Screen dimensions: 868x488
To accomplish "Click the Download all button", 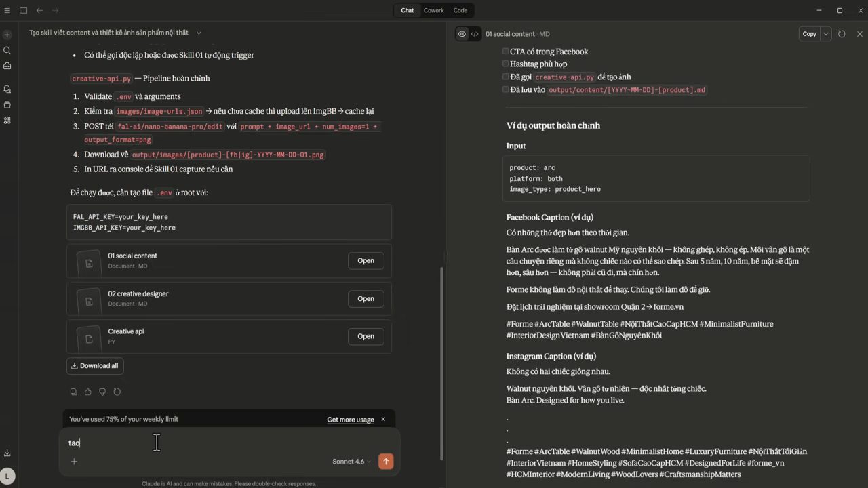I will point(95,366).
